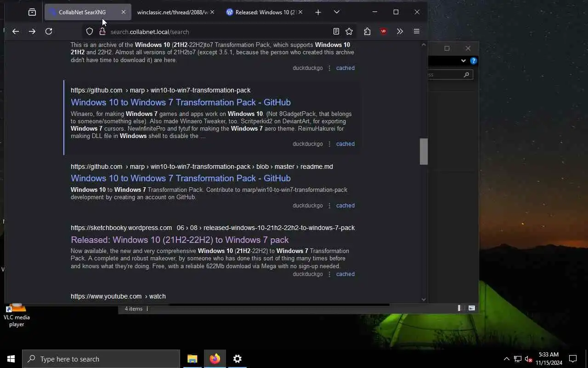Close the winclassic.net thread tab
Image resolution: width=588 pixels, height=368 pixels.
point(212,12)
